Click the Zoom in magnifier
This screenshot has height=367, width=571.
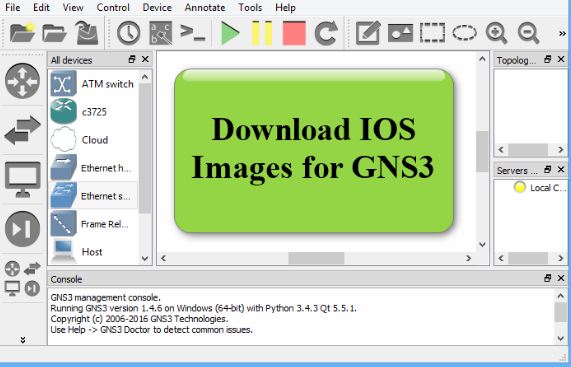(x=496, y=33)
